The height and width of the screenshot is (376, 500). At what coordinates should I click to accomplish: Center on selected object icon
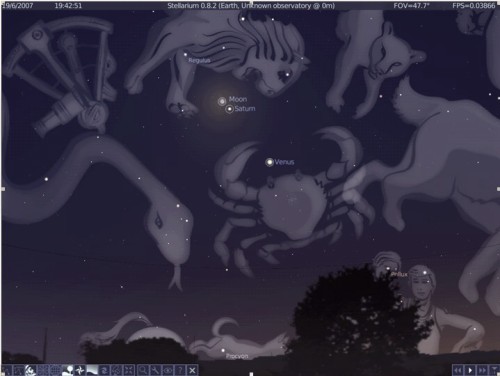coord(129,370)
